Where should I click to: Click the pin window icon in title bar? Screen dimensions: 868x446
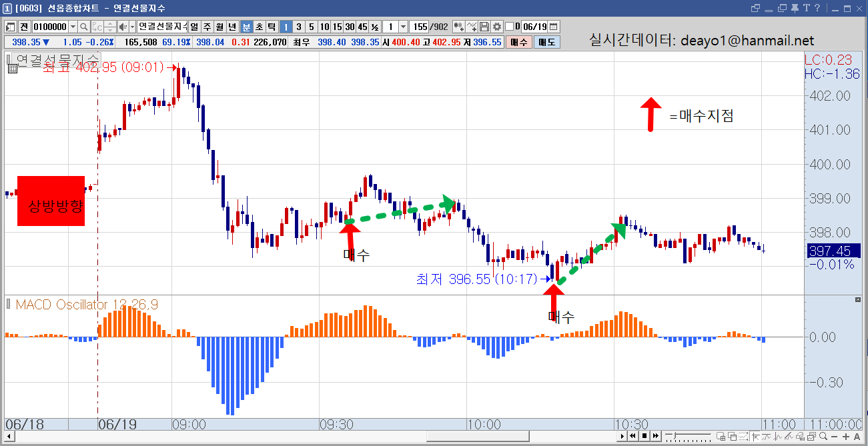pyautogui.click(x=795, y=8)
